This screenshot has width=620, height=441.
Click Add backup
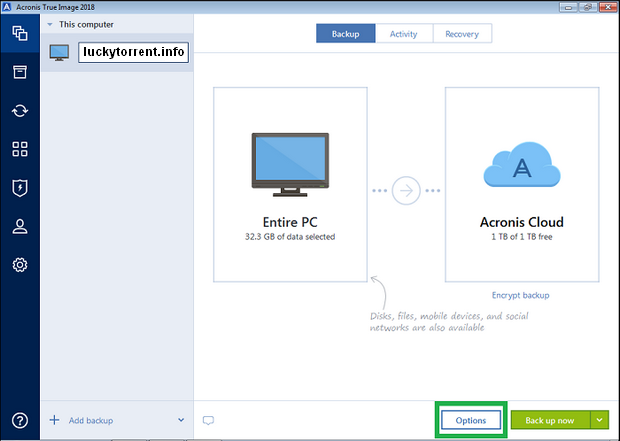(91, 420)
